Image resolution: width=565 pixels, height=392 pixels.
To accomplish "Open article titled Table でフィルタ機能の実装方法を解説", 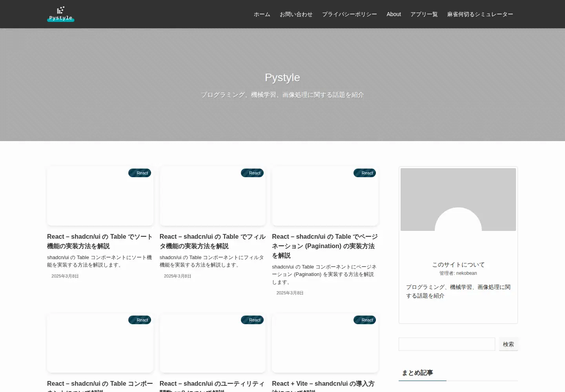I will [x=213, y=241].
